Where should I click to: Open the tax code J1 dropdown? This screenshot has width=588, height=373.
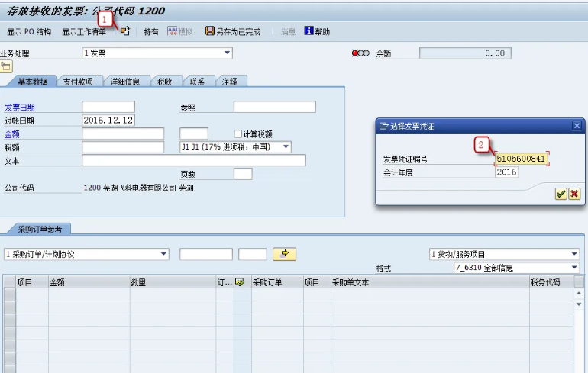pyautogui.click(x=286, y=146)
